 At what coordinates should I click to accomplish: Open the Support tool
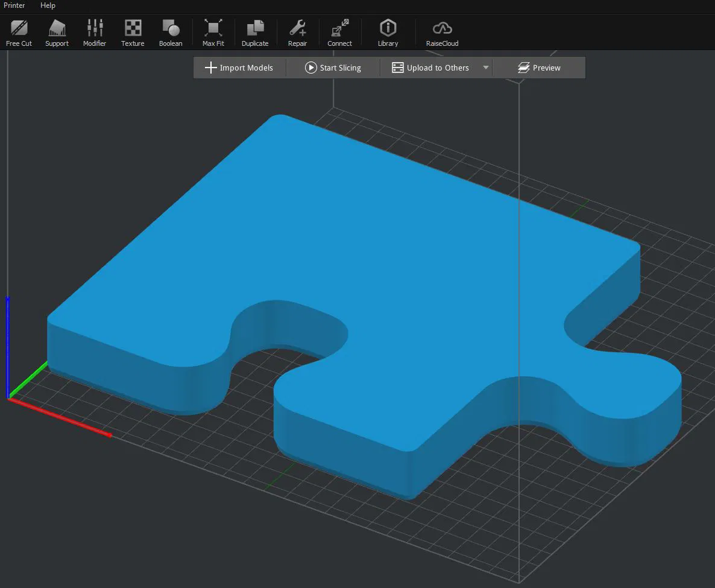click(x=57, y=33)
